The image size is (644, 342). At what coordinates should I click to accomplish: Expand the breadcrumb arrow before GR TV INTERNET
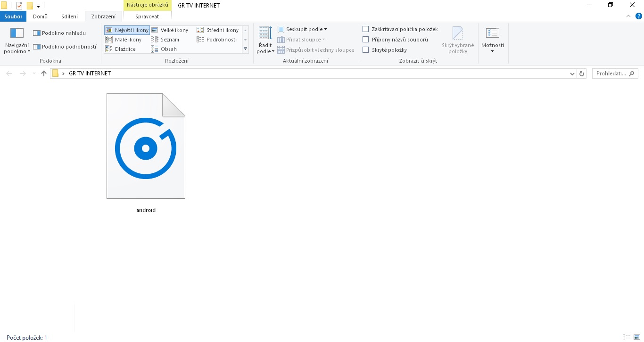[x=63, y=73]
